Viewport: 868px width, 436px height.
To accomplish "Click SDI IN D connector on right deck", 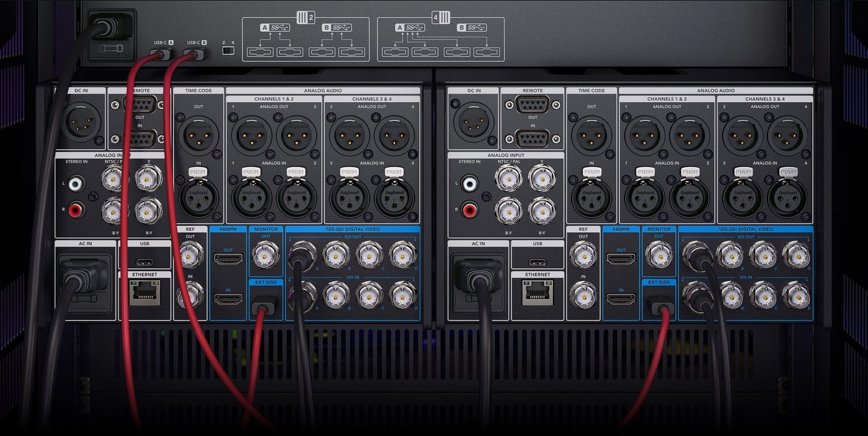I will (x=795, y=295).
